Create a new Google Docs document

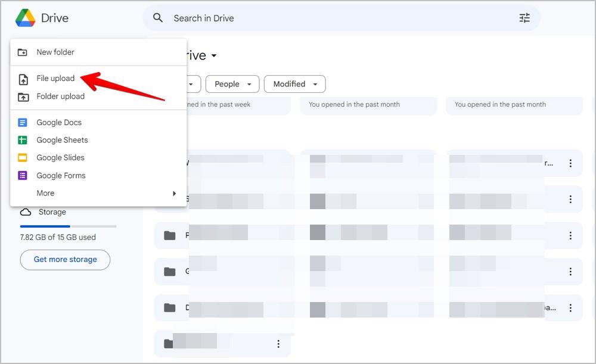(98, 122)
